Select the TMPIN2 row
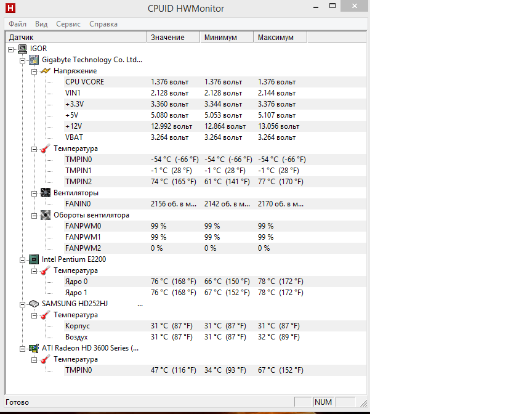 click(x=215, y=182)
